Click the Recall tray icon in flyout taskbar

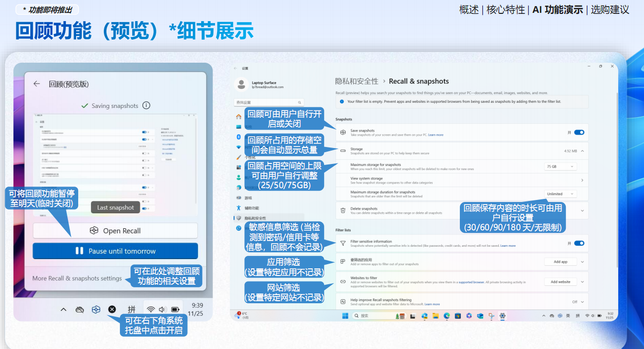pyautogui.click(x=96, y=309)
